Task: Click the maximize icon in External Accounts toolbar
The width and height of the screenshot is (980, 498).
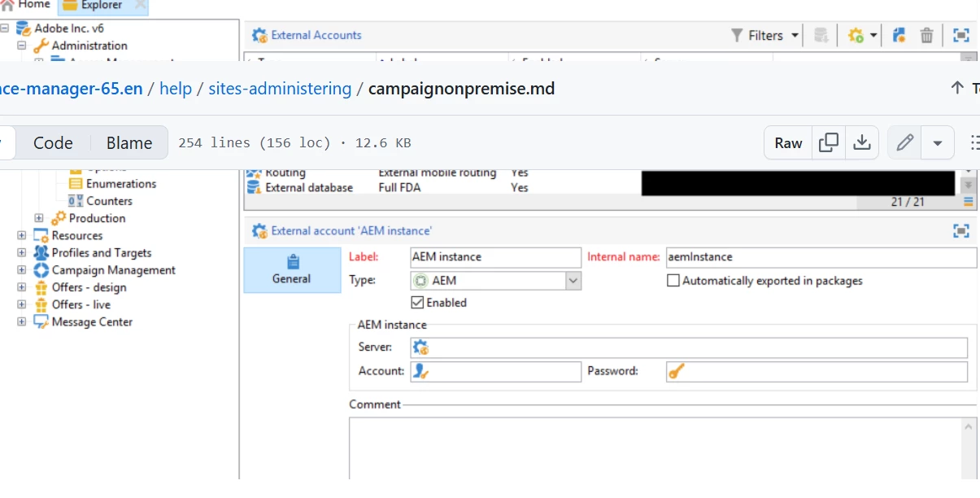Action: (x=961, y=35)
